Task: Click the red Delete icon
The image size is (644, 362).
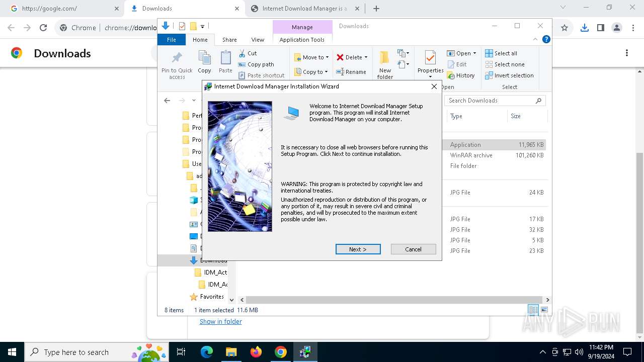Action: [340, 57]
